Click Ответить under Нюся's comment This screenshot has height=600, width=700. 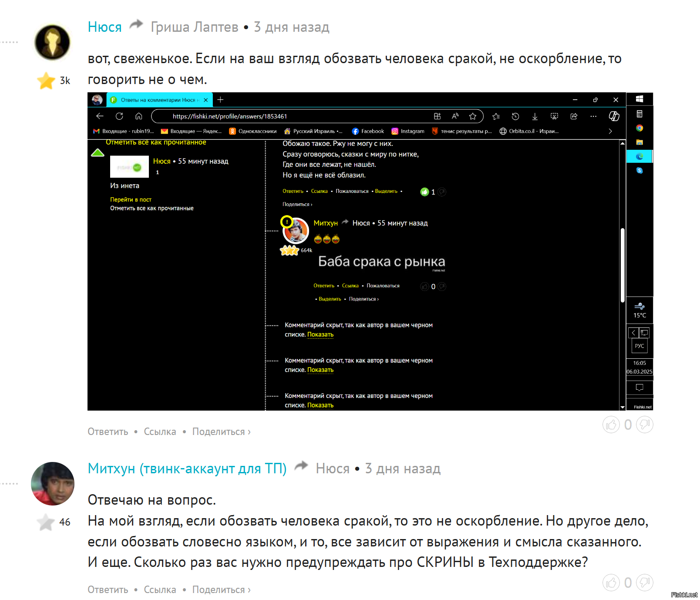coord(108,431)
